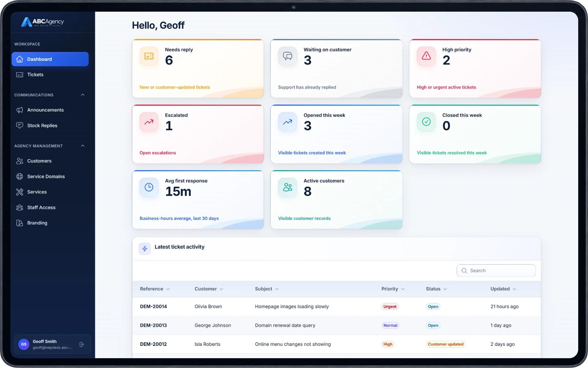The height and width of the screenshot is (368, 588).
Task: Click the Active customers people icon
Action: tap(287, 187)
